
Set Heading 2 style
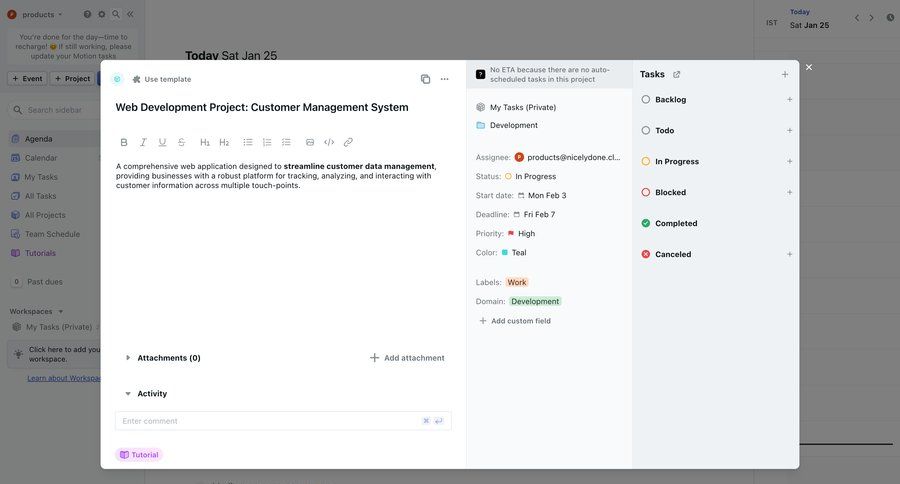(224, 142)
